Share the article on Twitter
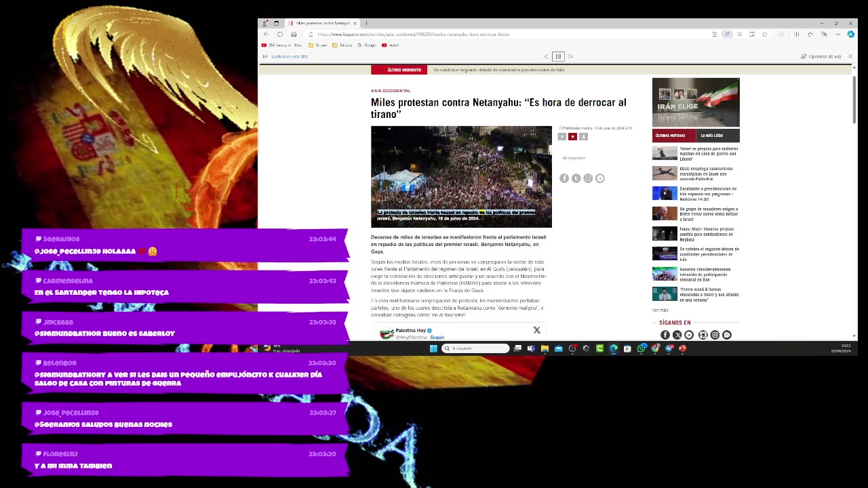This screenshot has width=868, height=488. pos(576,178)
